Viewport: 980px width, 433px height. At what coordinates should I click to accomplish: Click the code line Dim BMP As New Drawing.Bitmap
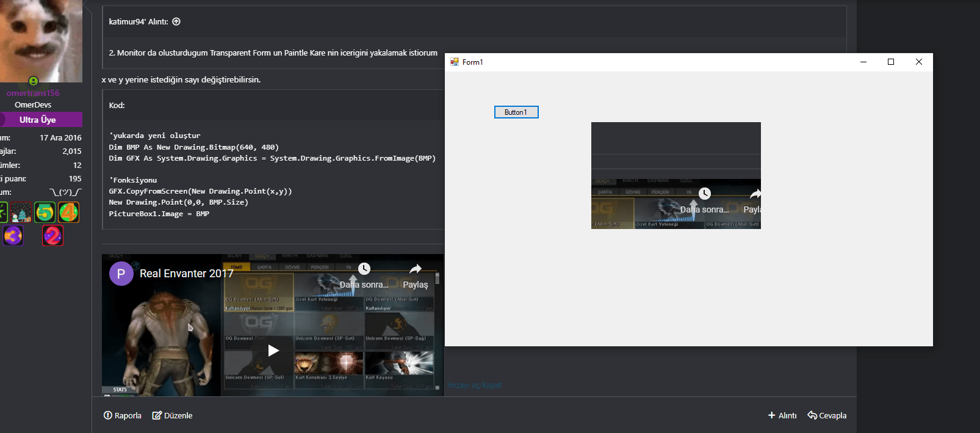tap(193, 147)
